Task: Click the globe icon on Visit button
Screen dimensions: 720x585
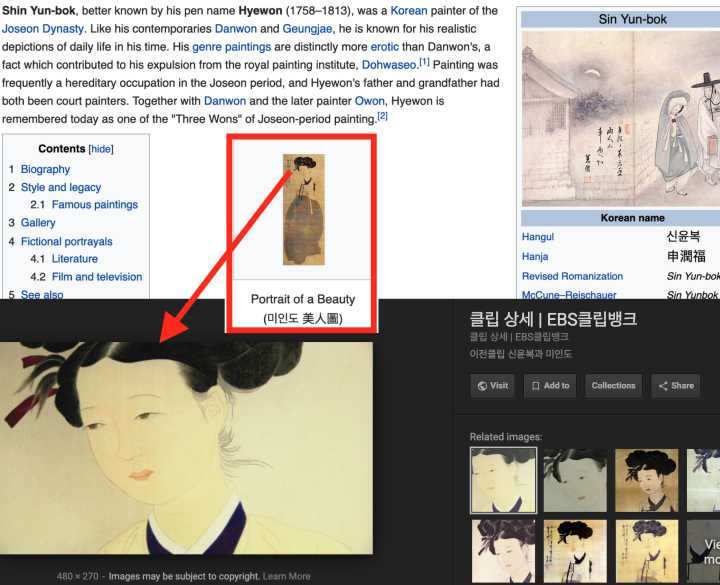Action: click(x=482, y=386)
